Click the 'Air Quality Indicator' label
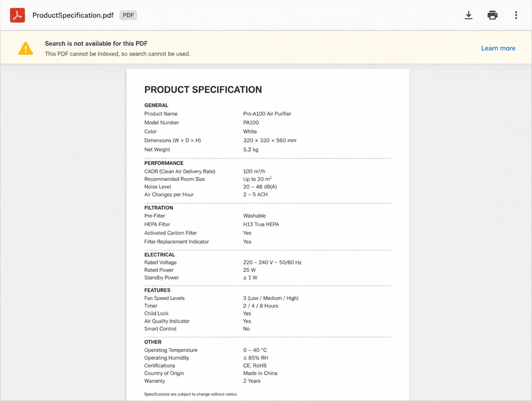Image resolution: width=532 pixels, height=401 pixels. (x=167, y=321)
